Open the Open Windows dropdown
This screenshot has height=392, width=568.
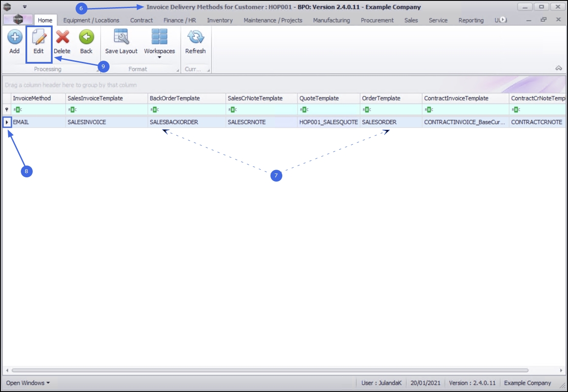[x=28, y=383]
